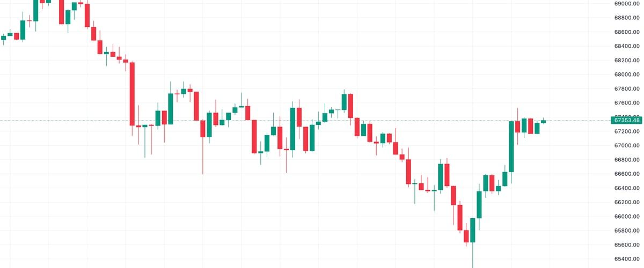Image resolution: width=644 pixels, height=268 pixels.
Task: Click the 66400.00 price axis label
Action: (627, 188)
